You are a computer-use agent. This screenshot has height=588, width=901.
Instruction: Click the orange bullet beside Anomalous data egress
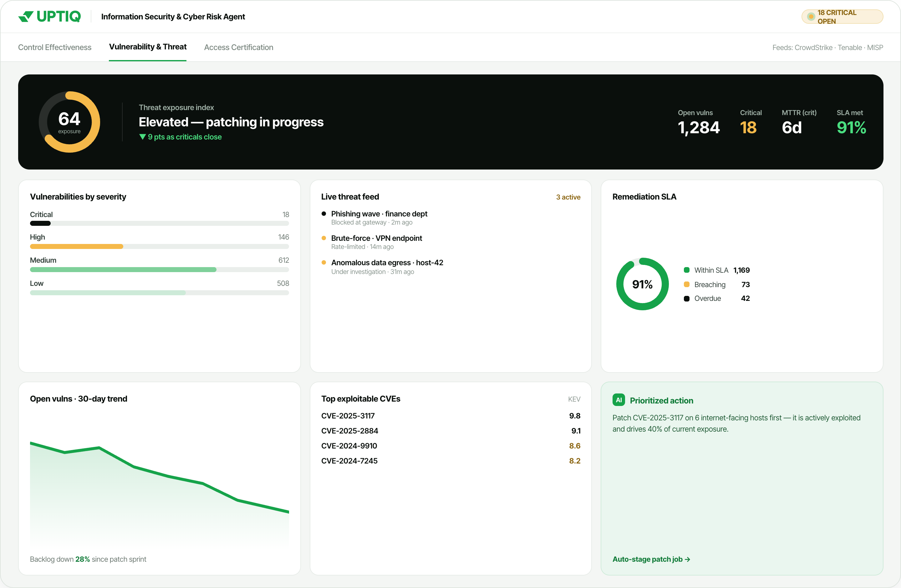click(324, 263)
